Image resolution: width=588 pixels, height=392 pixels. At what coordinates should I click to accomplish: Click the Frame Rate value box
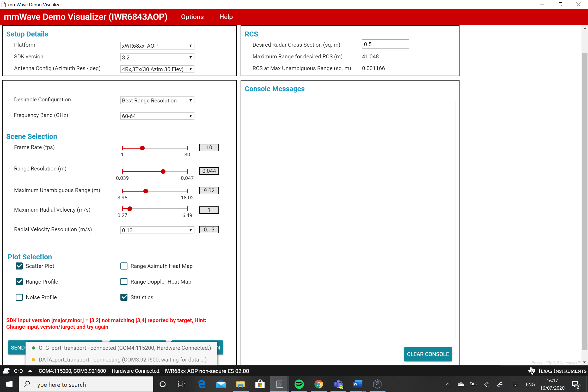[x=209, y=148]
